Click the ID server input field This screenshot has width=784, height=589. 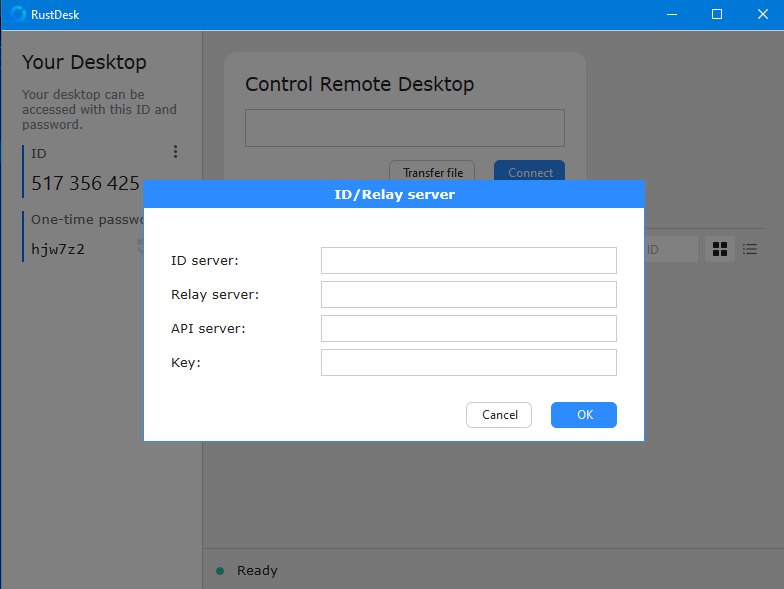(x=468, y=260)
